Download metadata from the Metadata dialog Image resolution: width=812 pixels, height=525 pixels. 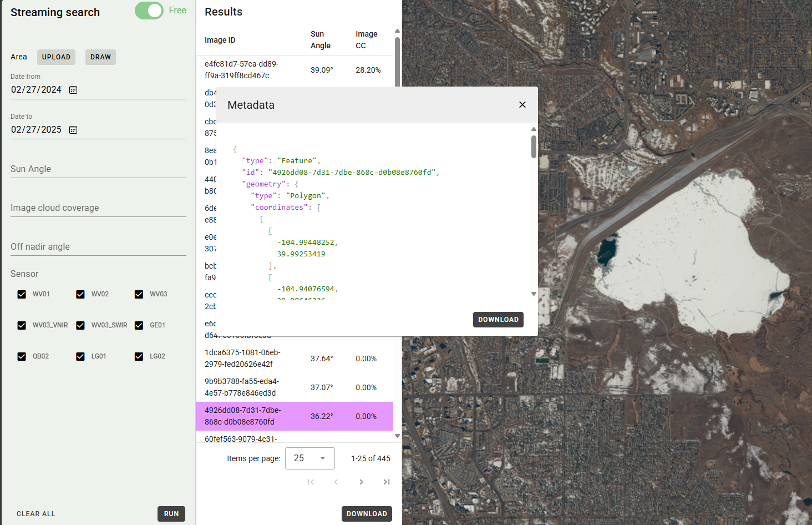coord(498,320)
